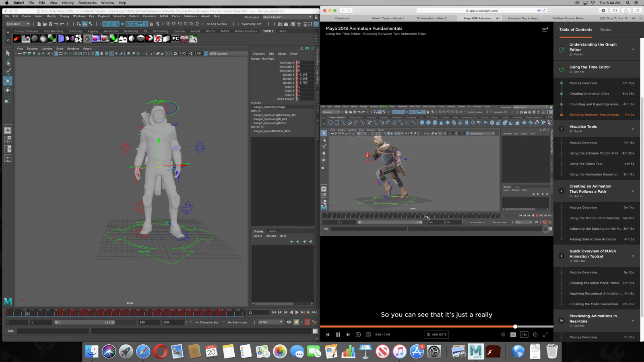The width and height of the screenshot is (644, 362).
Task: Enter fullscreen mode in the video player
Action: [x=545, y=335]
